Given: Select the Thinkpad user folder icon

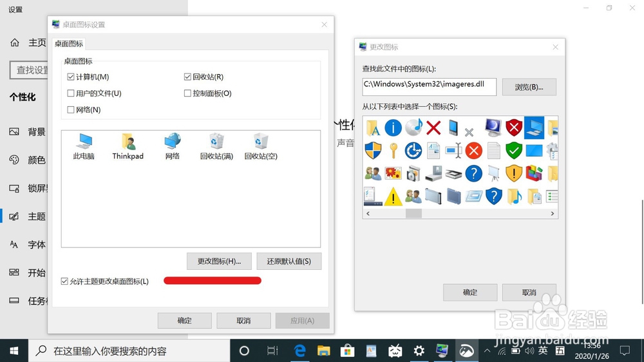Looking at the screenshot, I should (128, 147).
